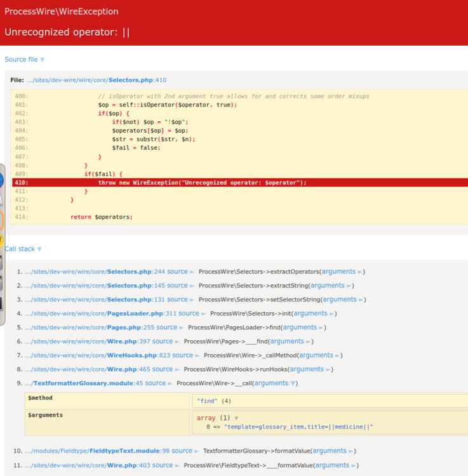Select line 414 return $operators
This screenshot has width=468, height=476.
(102, 217)
